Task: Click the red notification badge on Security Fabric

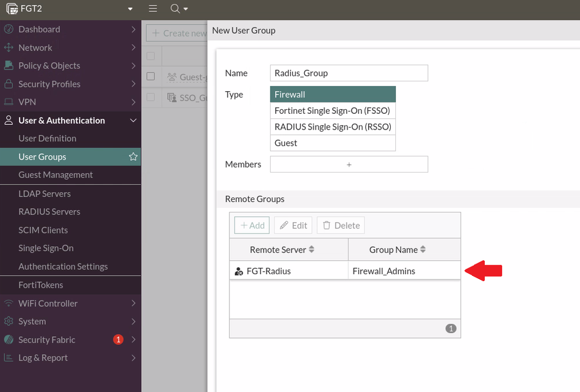Action: click(x=118, y=340)
